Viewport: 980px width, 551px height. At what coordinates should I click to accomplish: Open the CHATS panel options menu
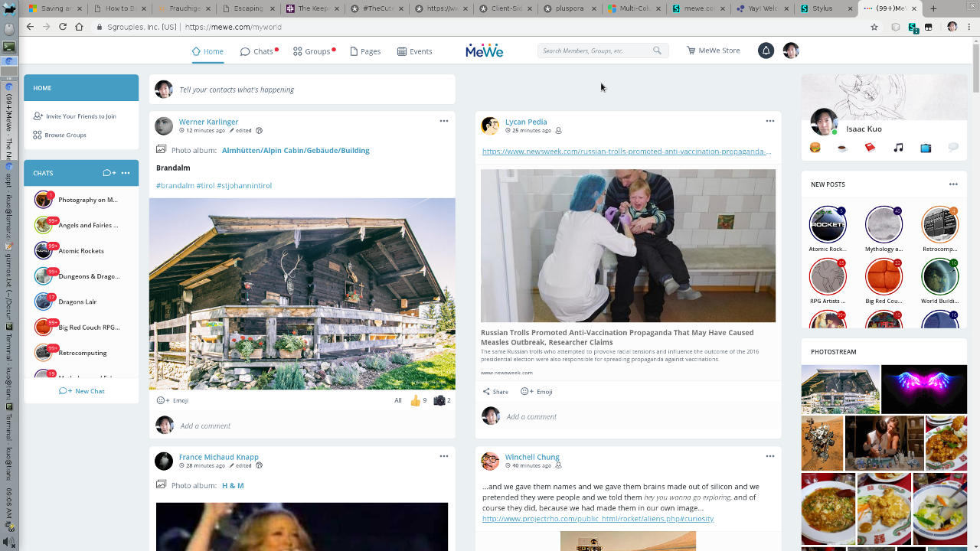126,173
